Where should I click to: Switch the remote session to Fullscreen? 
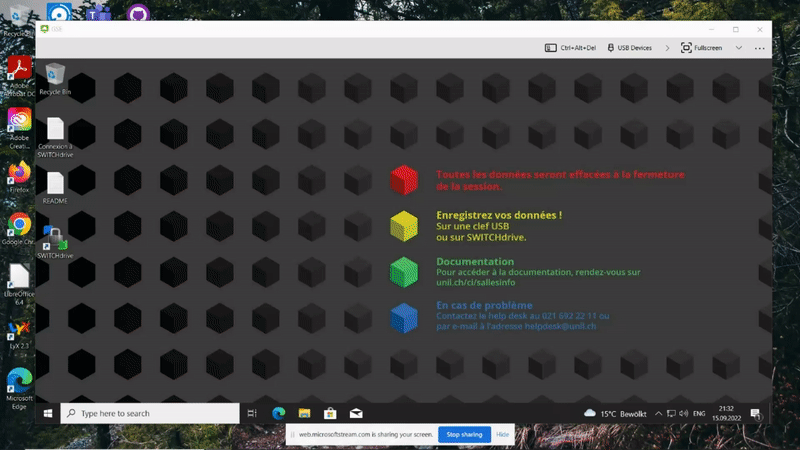point(702,47)
